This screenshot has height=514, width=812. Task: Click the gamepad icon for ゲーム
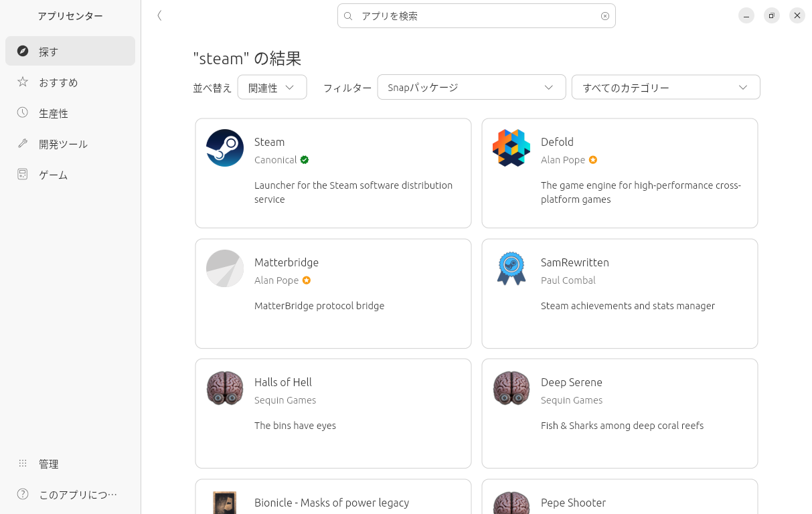click(23, 174)
